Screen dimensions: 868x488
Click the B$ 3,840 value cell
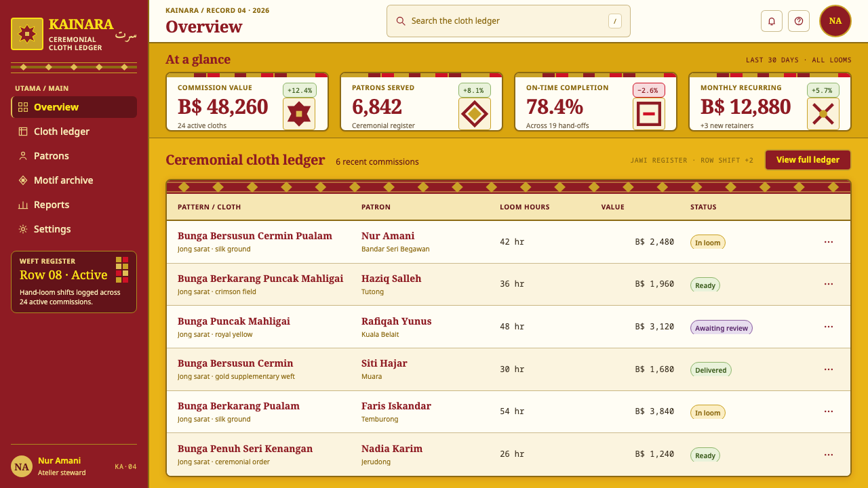[654, 412]
